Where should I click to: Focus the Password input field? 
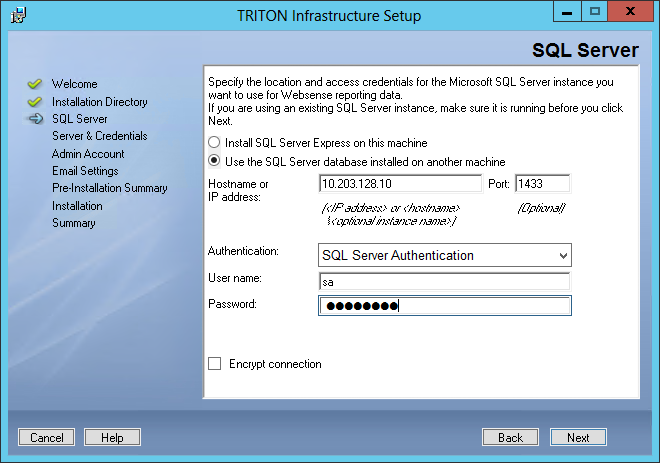tap(445, 306)
